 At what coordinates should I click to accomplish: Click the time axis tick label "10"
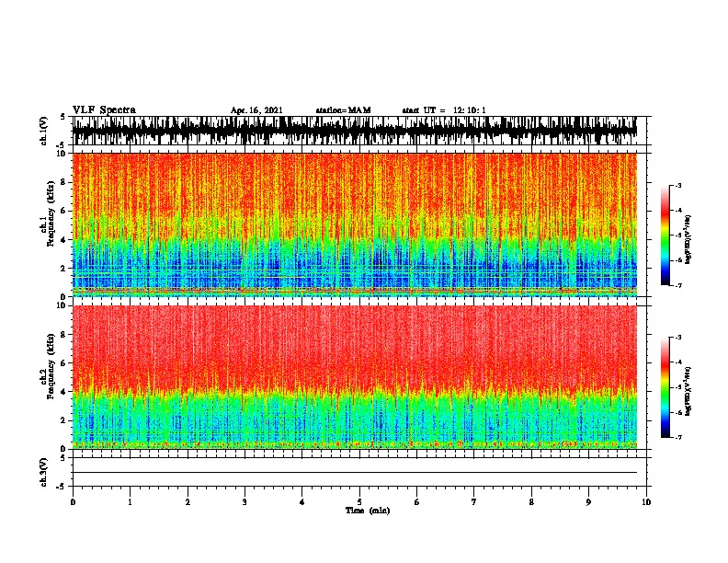click(646, 502)
